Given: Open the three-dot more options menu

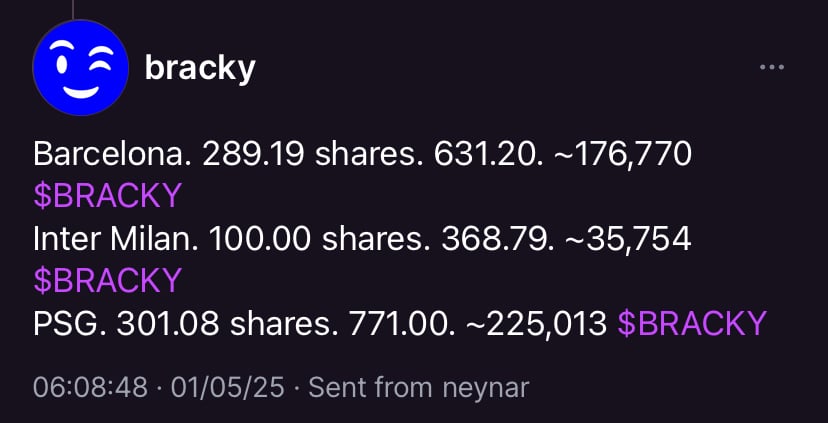Looking at the screenshot, I should 771,67.
